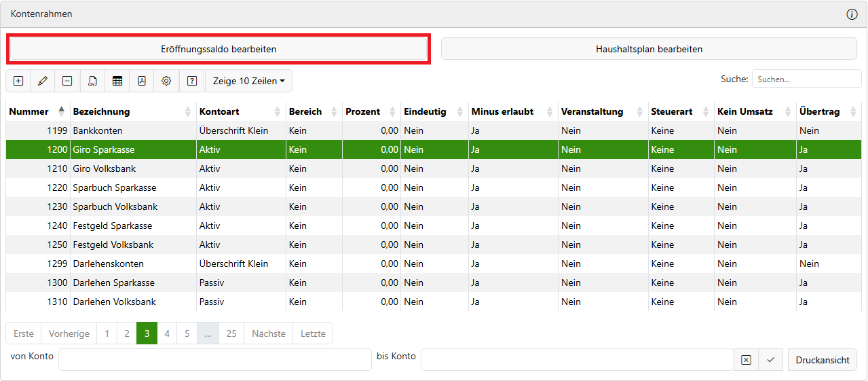868x381 pixels.
Task: Click the minus delete account icon
Action: coord(67,81)
